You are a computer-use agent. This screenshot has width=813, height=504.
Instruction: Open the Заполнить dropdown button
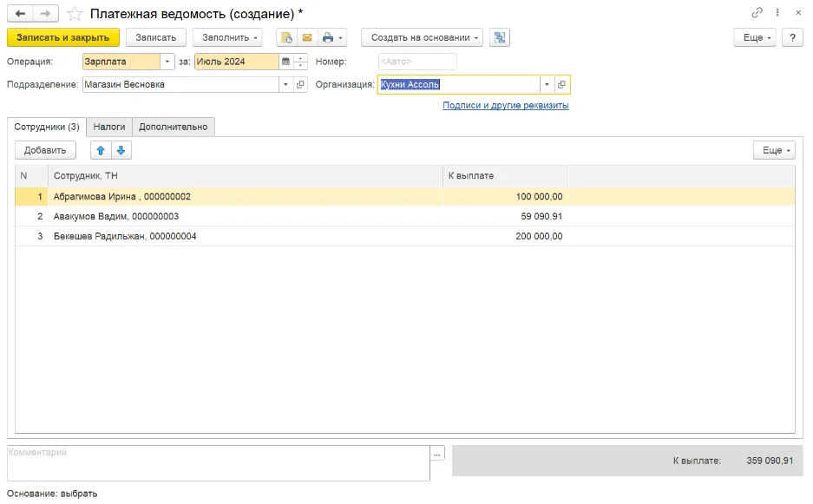coord(227,38)
